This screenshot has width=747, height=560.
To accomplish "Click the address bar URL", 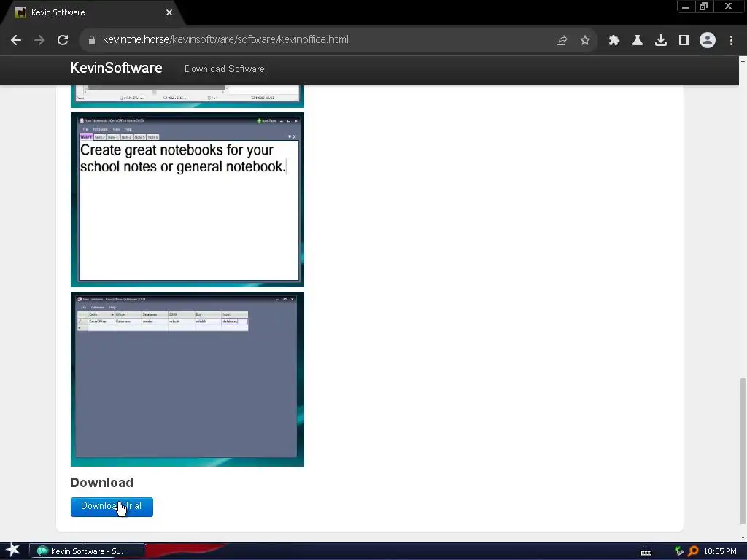I will click(x=225, y=39).
